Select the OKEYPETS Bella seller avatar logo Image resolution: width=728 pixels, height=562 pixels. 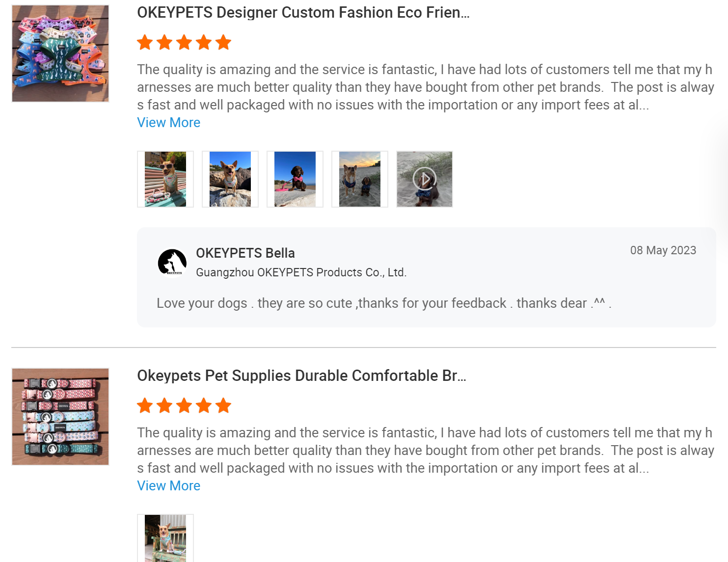pyautogui.click(x=171, y=262)
